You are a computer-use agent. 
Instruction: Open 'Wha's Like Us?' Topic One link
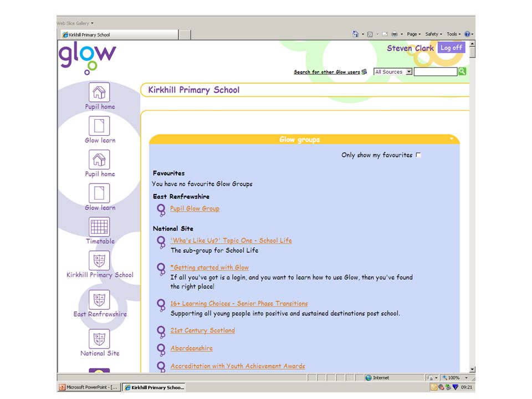pos(231,241)
